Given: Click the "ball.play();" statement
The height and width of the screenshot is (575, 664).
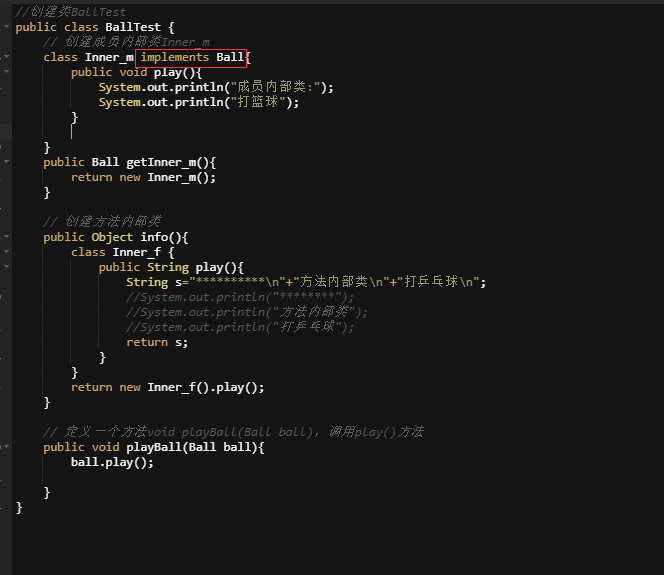Looking at the screenshot, I should point(112,462).
